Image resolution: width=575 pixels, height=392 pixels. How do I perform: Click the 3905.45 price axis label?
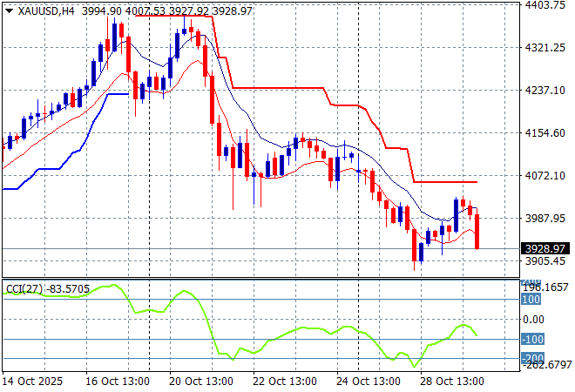tap(545, 261)
